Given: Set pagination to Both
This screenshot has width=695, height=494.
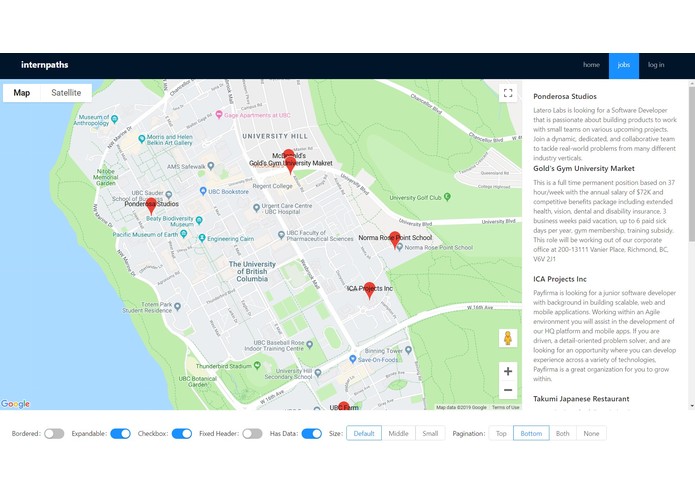Looking at the screenshot, I should pos(562,433).
